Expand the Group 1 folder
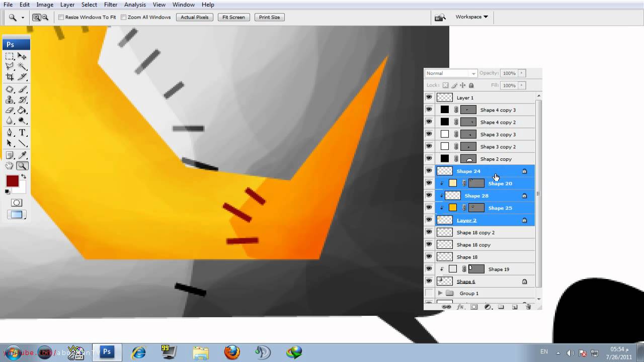The image size is (644, 362). 440,293
